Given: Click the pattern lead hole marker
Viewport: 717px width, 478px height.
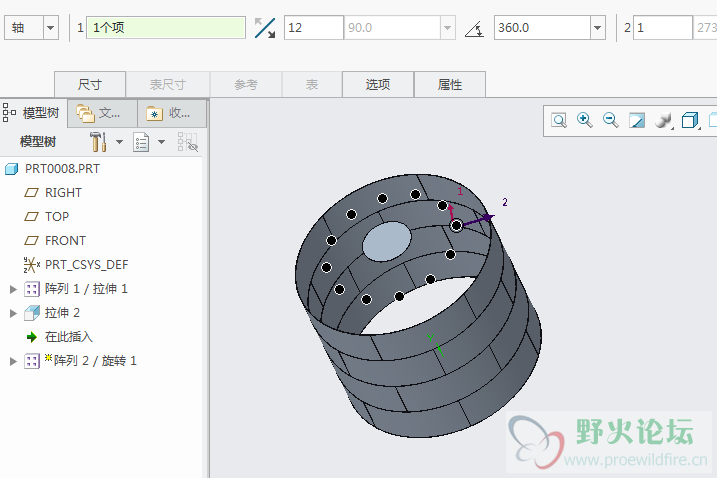Looking at the screenshot, I should tap(456, 225).
